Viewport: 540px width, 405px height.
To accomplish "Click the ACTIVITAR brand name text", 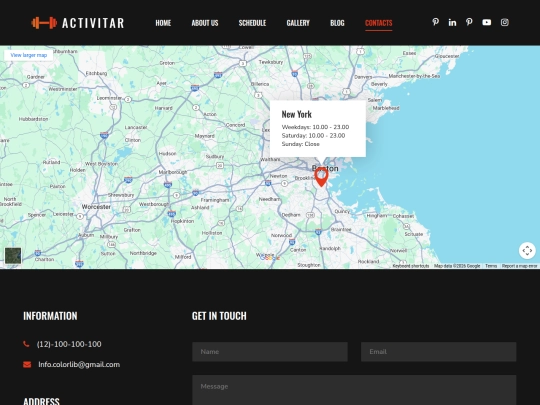I will (93, 23).
